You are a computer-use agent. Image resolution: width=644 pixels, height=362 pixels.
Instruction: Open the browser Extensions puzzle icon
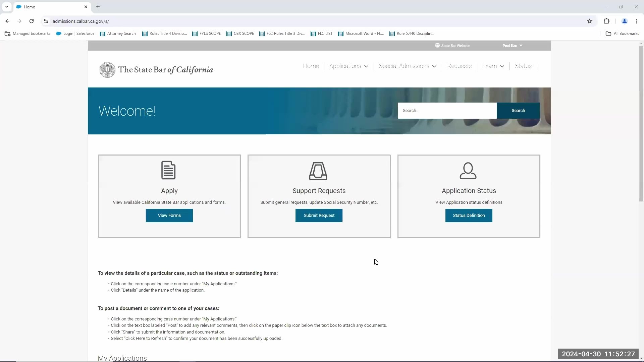[606, 21]
